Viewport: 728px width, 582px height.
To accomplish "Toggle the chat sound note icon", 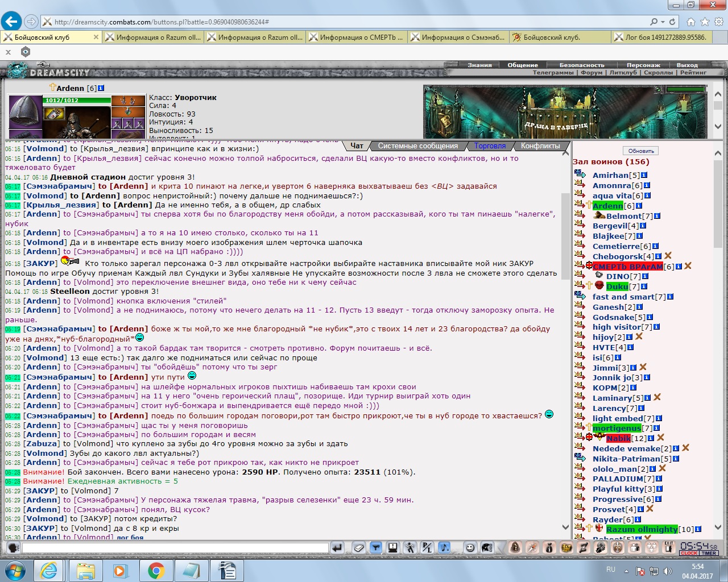I will [444, 548].
